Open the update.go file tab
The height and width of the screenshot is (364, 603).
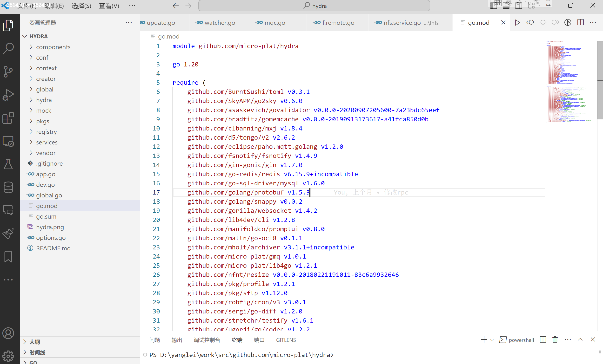pos(161,22)
